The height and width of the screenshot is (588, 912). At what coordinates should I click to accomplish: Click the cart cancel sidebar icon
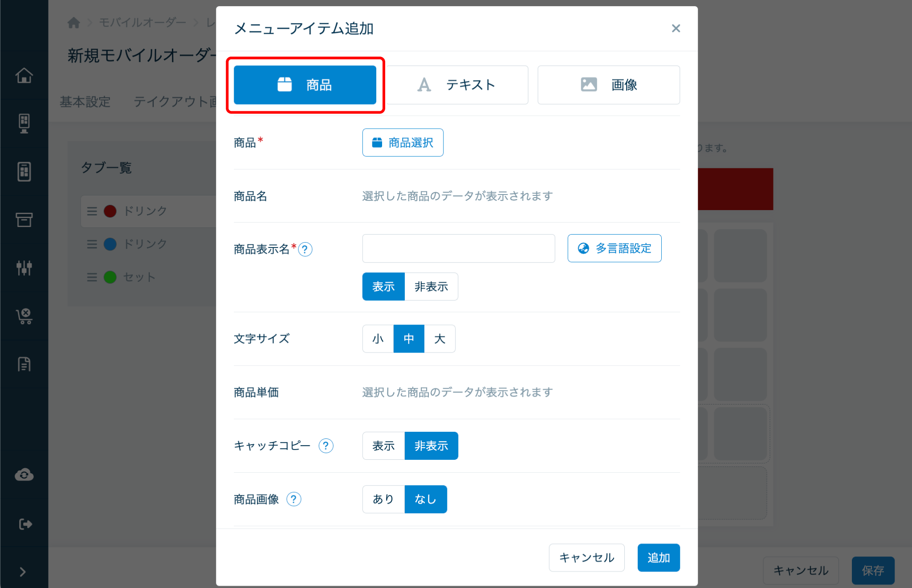[x=24, y=316]
